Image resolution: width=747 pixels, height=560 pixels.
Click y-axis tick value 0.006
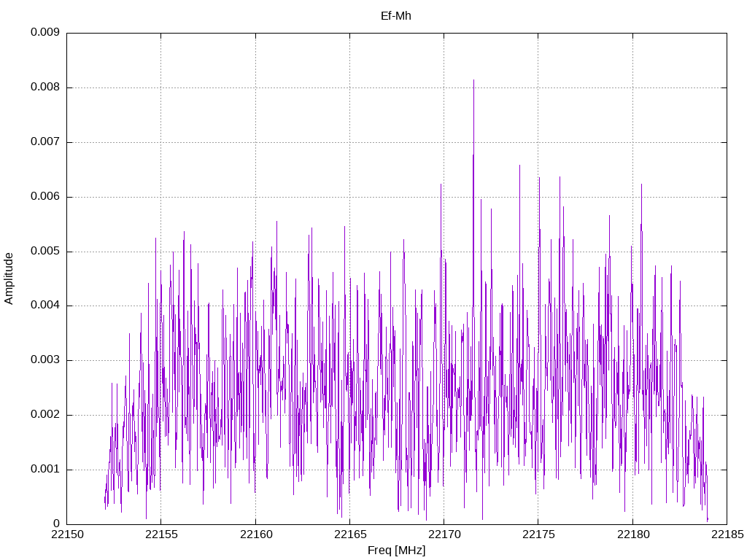pyautogui.click(x=45, y=197)
